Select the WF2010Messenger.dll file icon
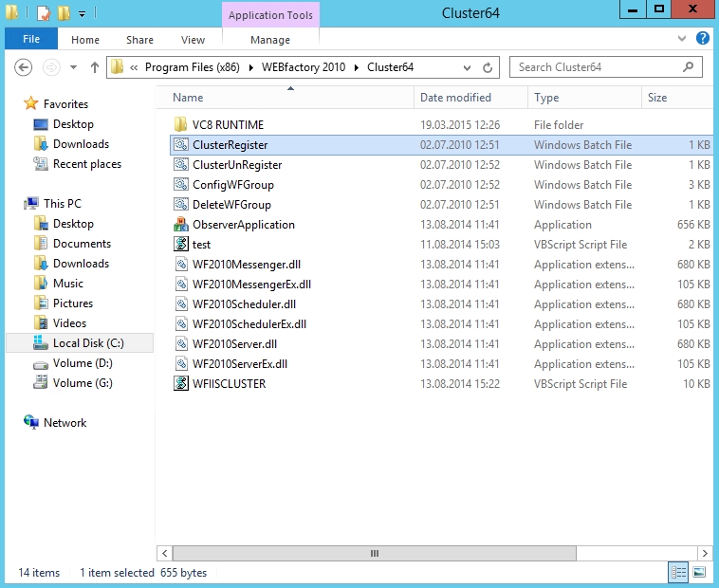719x588 pixels. 180,265
